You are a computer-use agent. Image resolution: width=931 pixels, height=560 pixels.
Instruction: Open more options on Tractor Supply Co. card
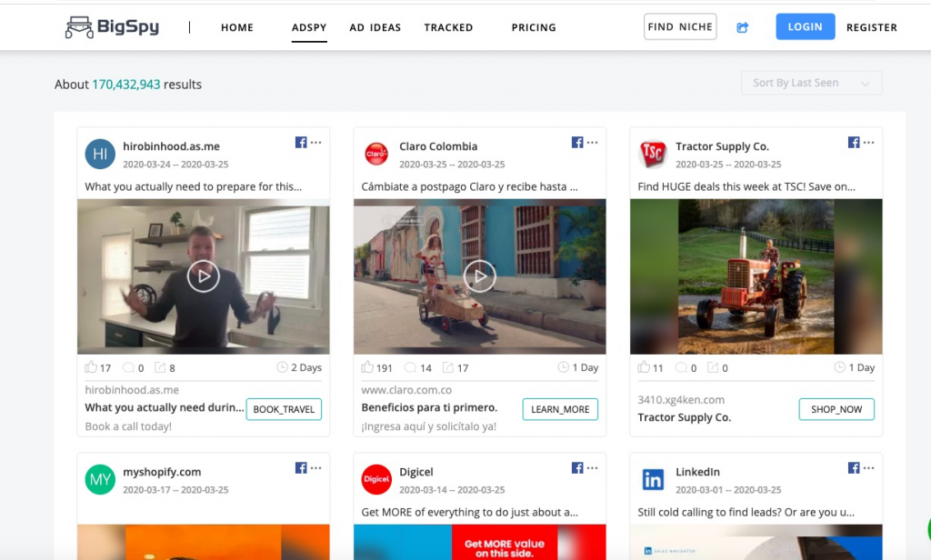(x=868, y=143)
